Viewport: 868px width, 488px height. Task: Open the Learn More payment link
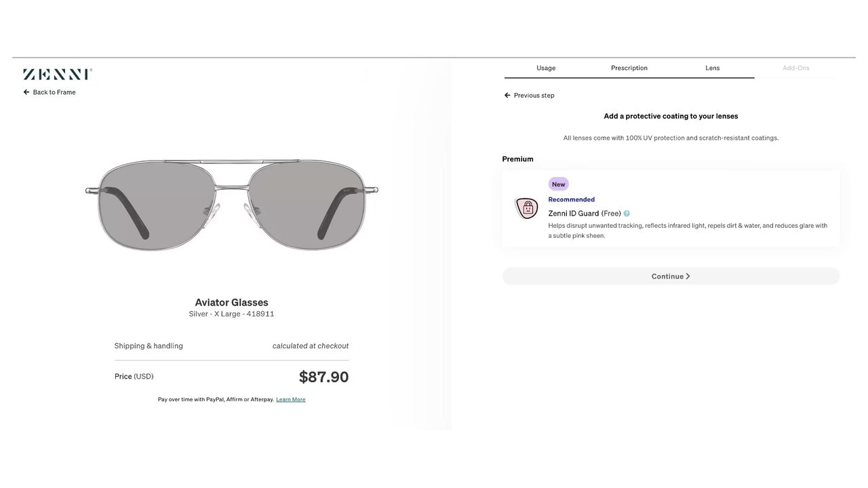pos(290,400)
